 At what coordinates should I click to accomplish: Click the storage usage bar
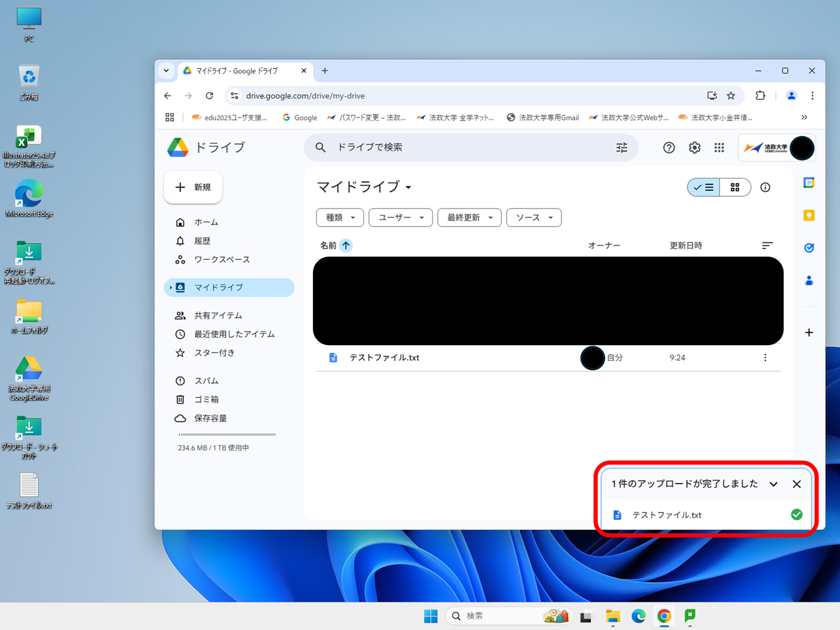coord(227,435)
